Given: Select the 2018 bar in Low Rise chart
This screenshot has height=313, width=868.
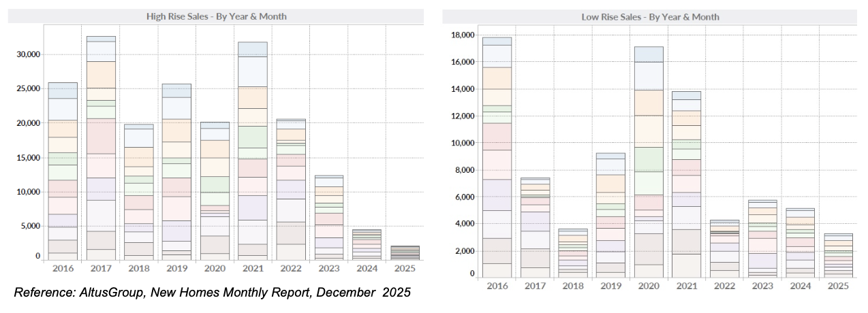Looking at the screenshot, I should pyautogui.click(x=573, y=252).
